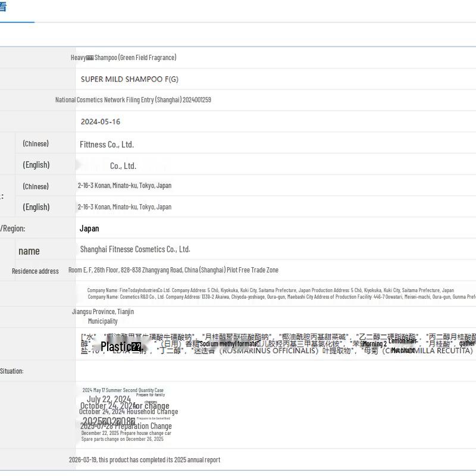Click the '(Chinese)' label beside 'Fittness Co., Ltd.'

tap(36, 143)
